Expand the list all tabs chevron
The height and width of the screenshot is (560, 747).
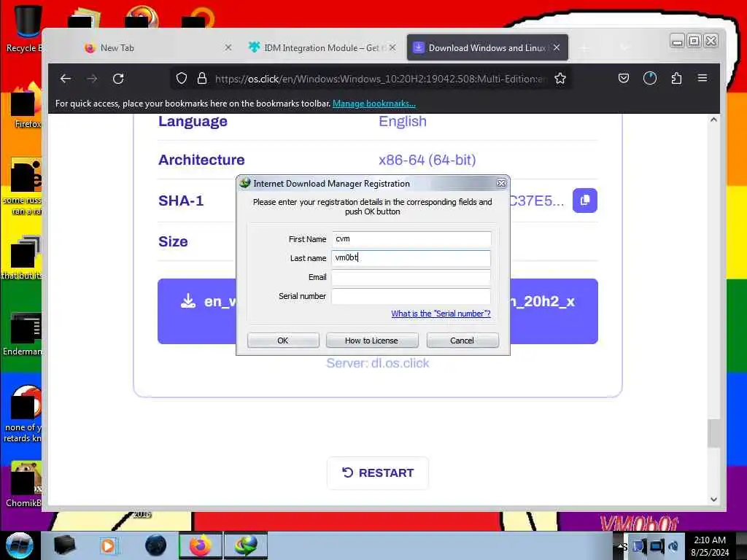[624, 47]
